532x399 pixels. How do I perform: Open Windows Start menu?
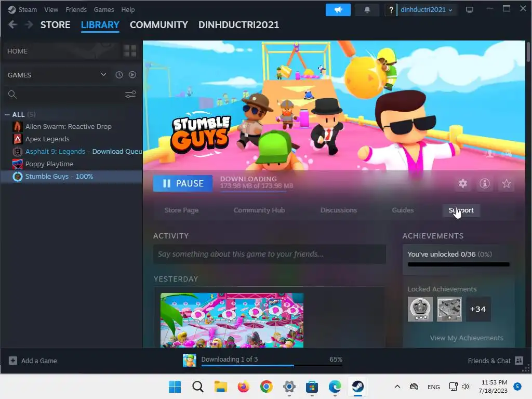click(175, 387)
